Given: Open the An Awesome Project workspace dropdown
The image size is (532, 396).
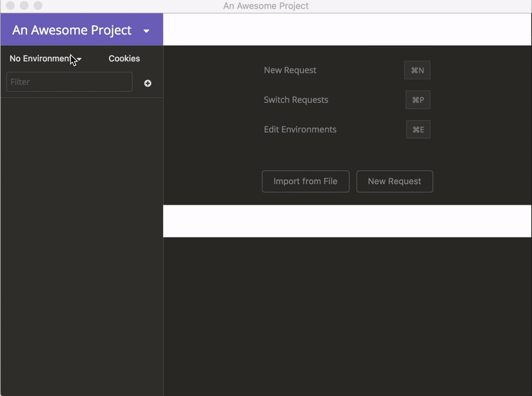Looking at the screenshot, I should (x=80, y=30).
